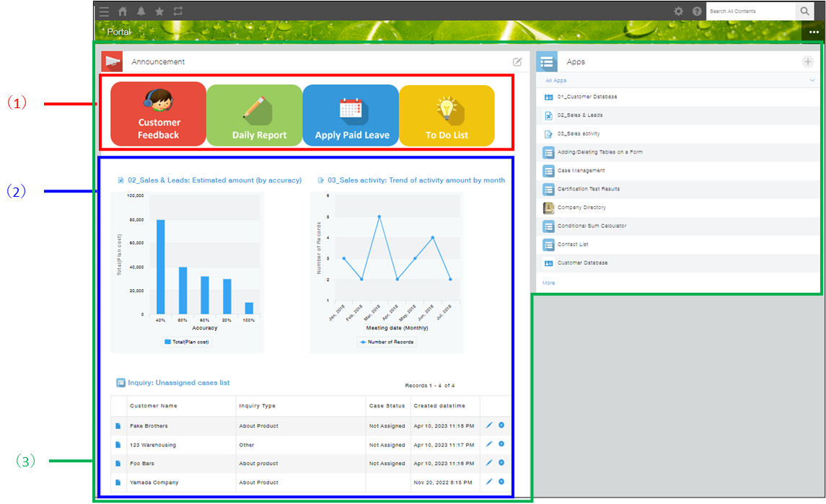Open notifications via the bell icon
826x504 pixels.
click(141, 11)
